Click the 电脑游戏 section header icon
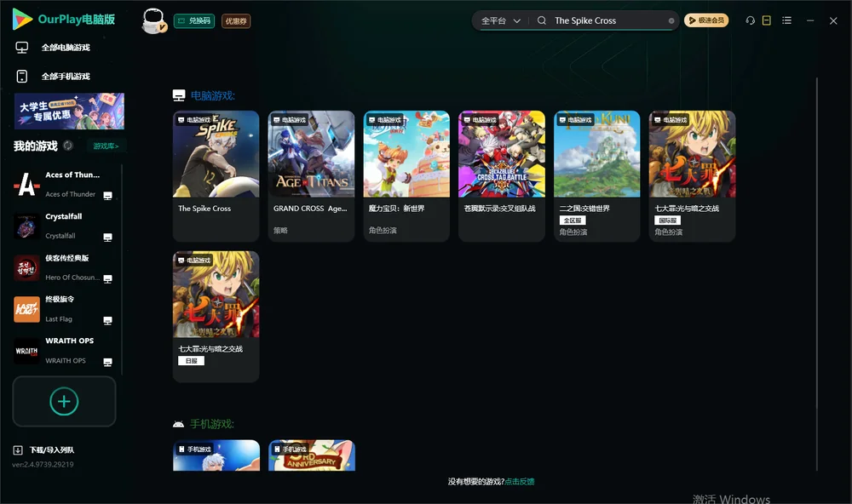Screen dimensions: 852x504 [179, 95]
